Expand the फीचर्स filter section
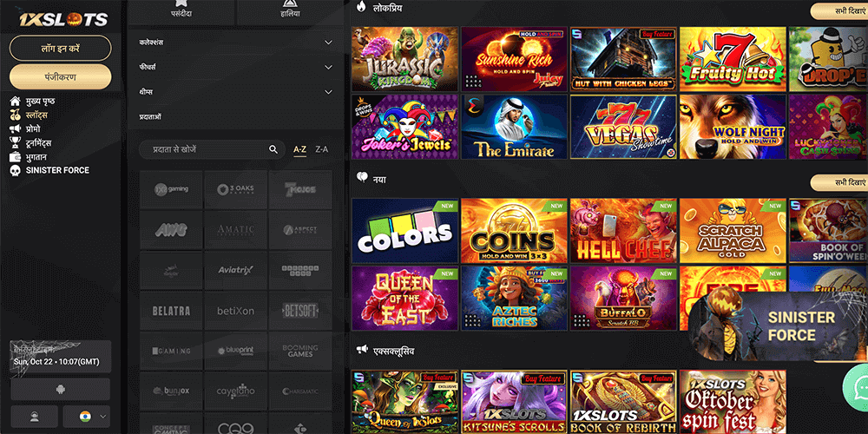The height and width of the screenshot is (434, 868). coord(236,67)
